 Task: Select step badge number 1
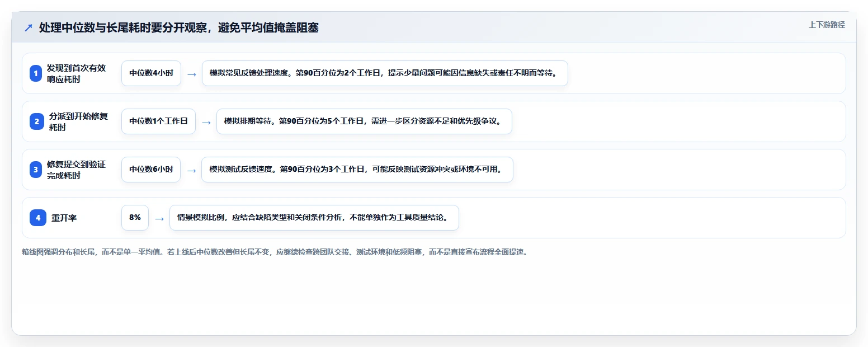pos(36,73)
